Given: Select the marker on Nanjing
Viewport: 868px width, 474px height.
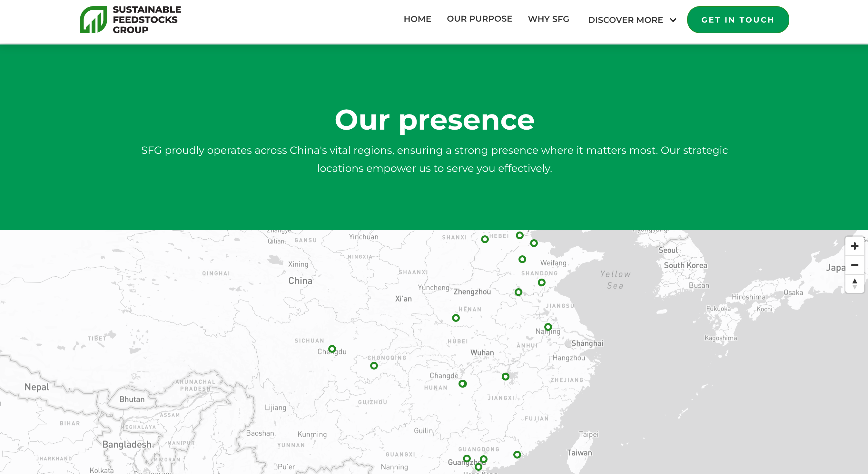Looking at the screenshot, I should [x=548, y=327].
